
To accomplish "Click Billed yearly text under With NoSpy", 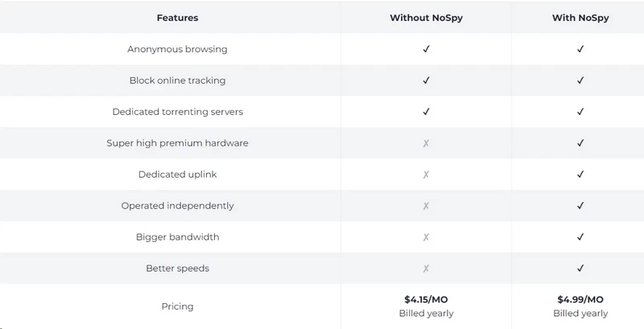I will [580, 314].
